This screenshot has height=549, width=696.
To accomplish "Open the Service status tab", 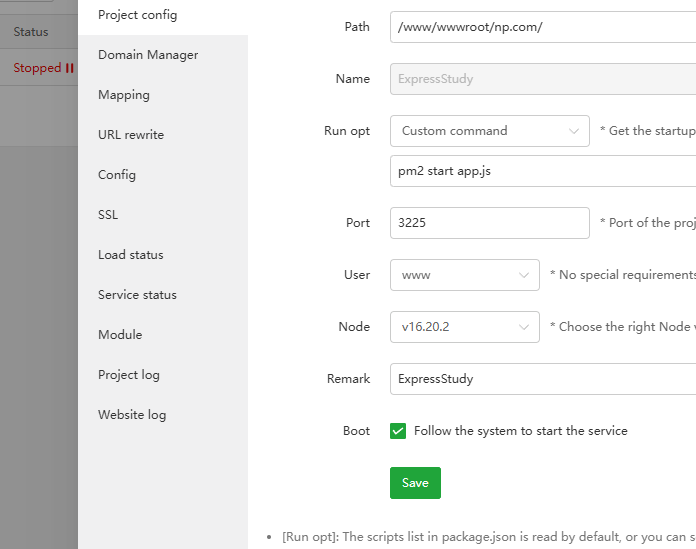I will coord(137,295).
